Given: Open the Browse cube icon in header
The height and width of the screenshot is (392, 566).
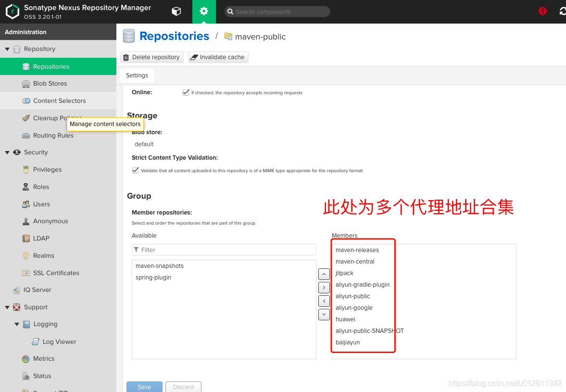Looking at the screenshot, I should click(176, 12).
